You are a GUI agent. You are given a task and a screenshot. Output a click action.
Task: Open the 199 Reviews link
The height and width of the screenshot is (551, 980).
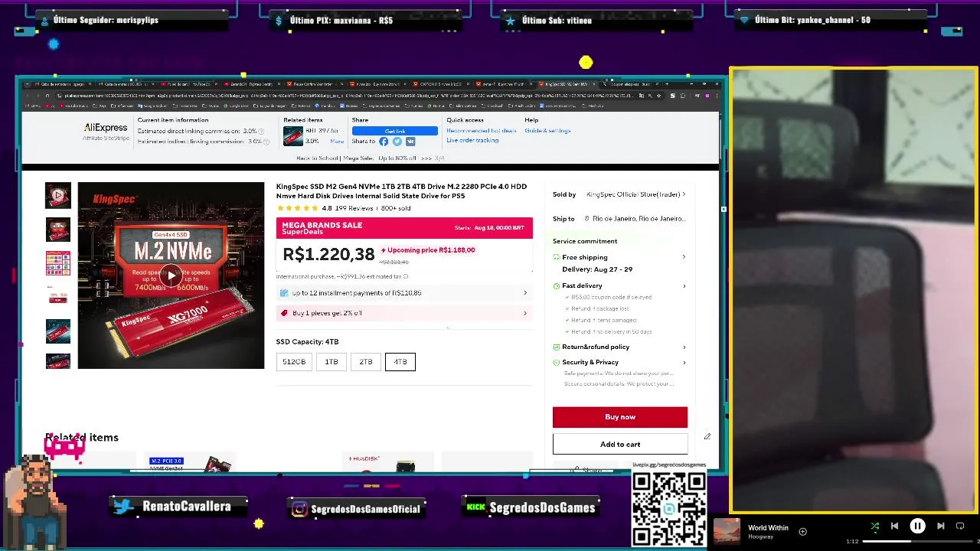tap(354, 208)
